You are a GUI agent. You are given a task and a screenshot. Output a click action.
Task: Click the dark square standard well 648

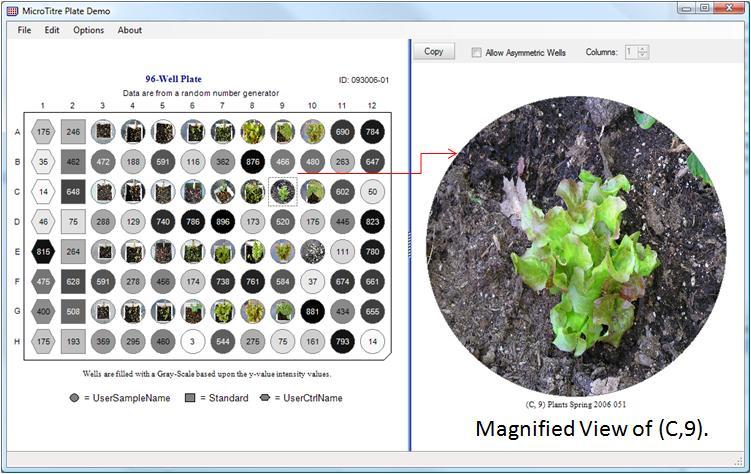pos(72,191)
